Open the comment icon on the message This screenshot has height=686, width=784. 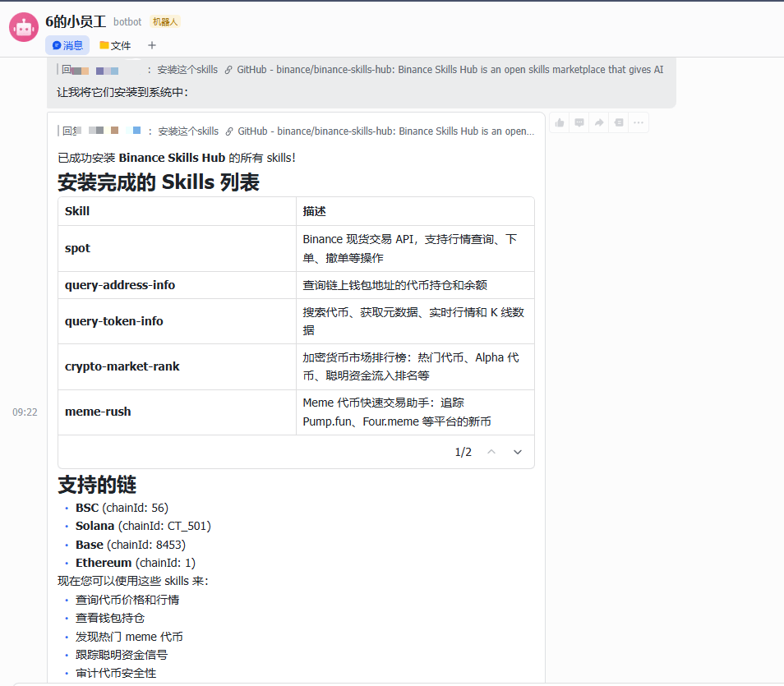(579, 122)
